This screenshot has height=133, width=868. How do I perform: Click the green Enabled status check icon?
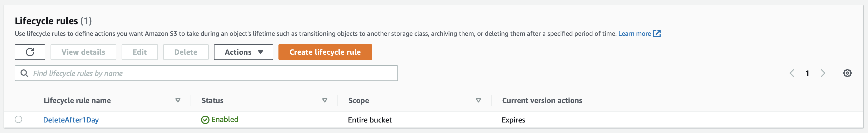[205, 120]
